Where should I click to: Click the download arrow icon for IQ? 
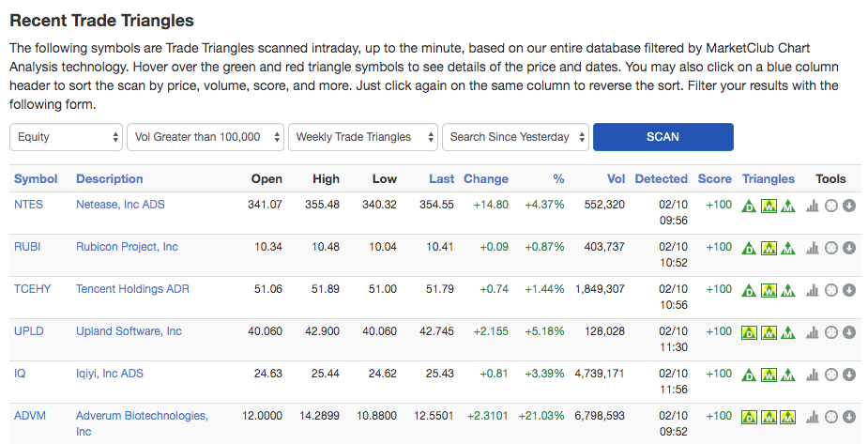coord(849,375)
